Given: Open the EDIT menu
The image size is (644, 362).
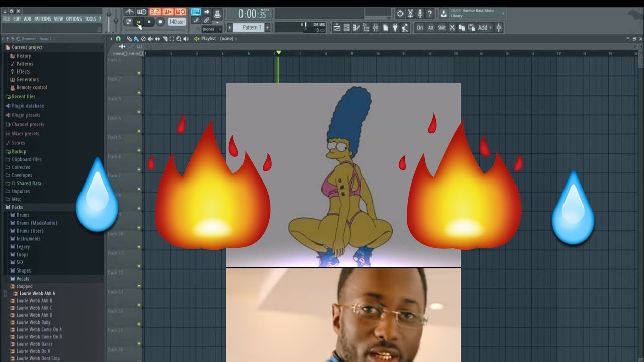Looking at the screenshot, I should (x=17, y=19).
